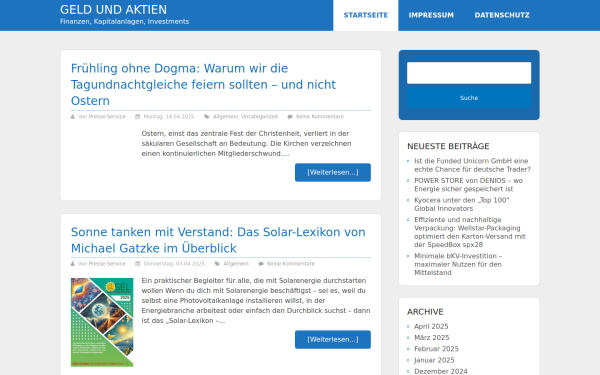Open the IMPRESSUM menu item
Image resolution: width=600 pixels, height=375 pixels.
tap(431, 15)
